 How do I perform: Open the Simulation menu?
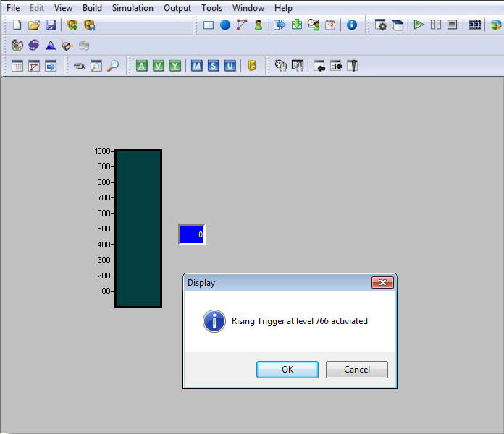point(133,8)
